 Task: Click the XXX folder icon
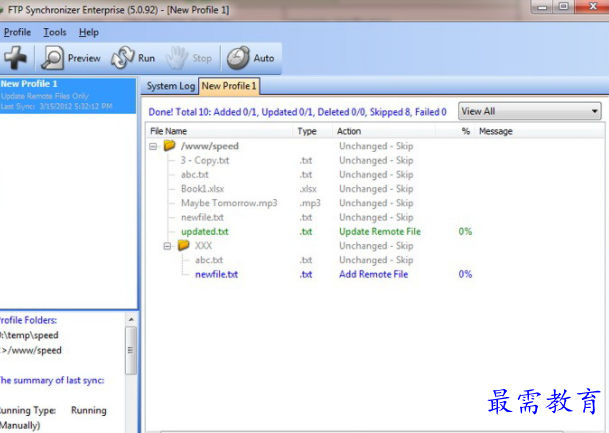tap(183, 245)
